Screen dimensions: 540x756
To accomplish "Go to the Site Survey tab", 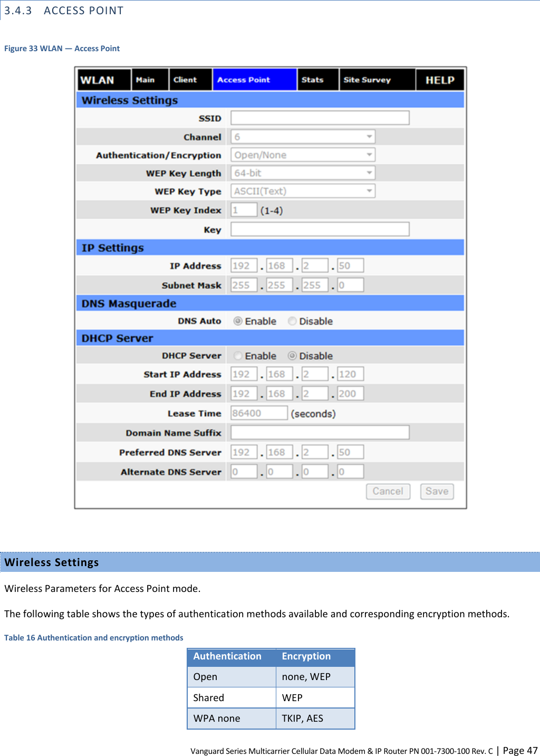I will click(x=377, y=80).
